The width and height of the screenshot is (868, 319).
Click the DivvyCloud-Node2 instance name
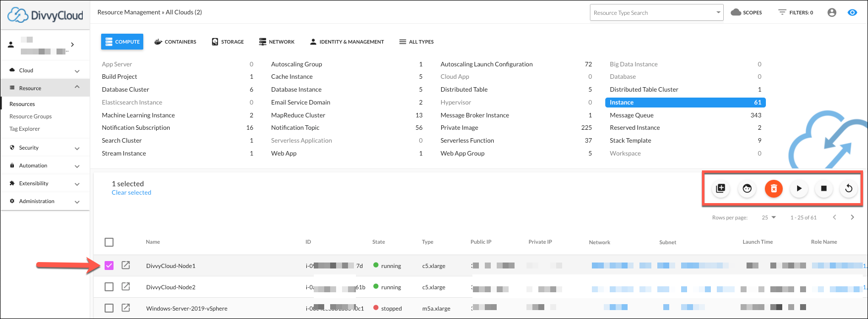pyautogui.click(x=171, y=287)
